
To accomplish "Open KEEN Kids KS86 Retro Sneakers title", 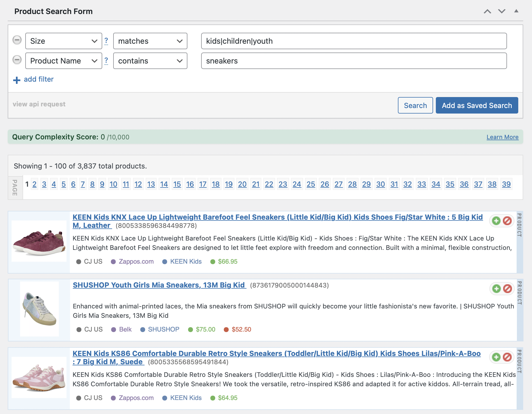I will click(276, 357).
